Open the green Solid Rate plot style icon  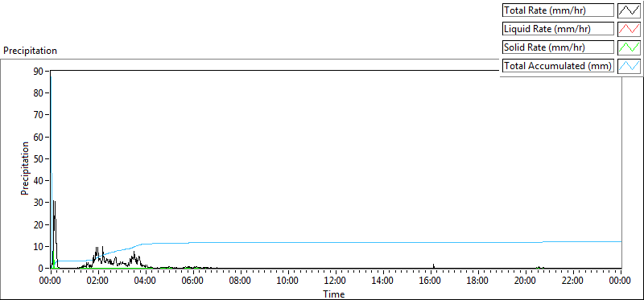[x=630, y=47]
